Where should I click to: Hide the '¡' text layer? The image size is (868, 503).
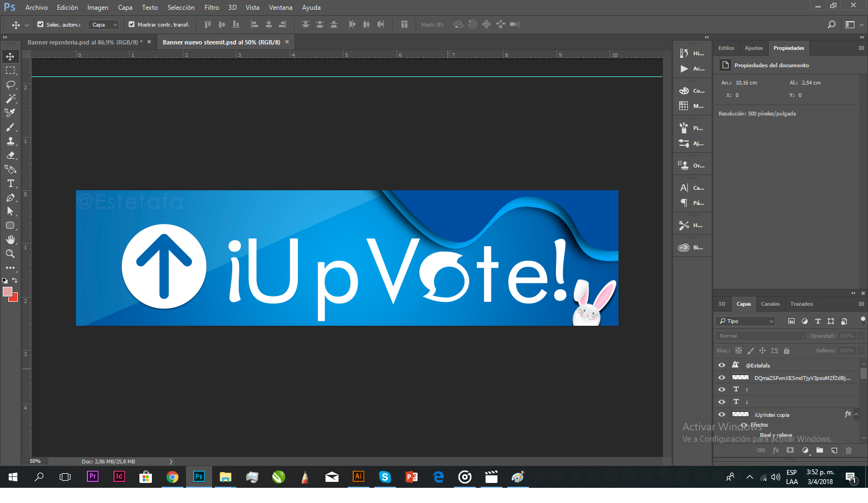tap(722, 402)
